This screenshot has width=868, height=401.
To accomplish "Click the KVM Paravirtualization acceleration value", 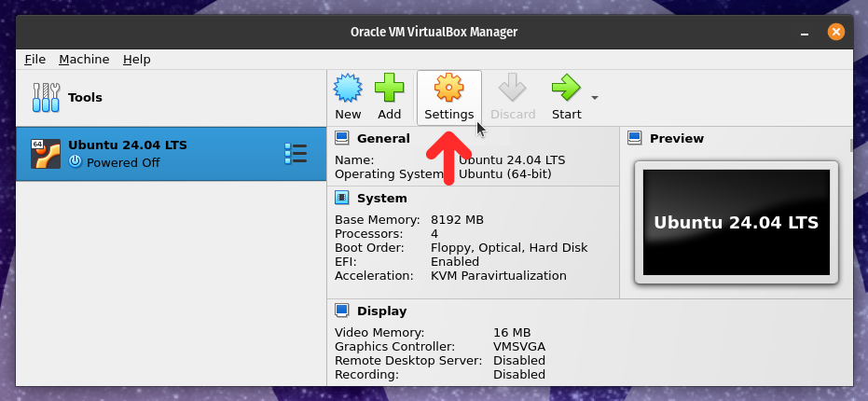I will 499,275.
